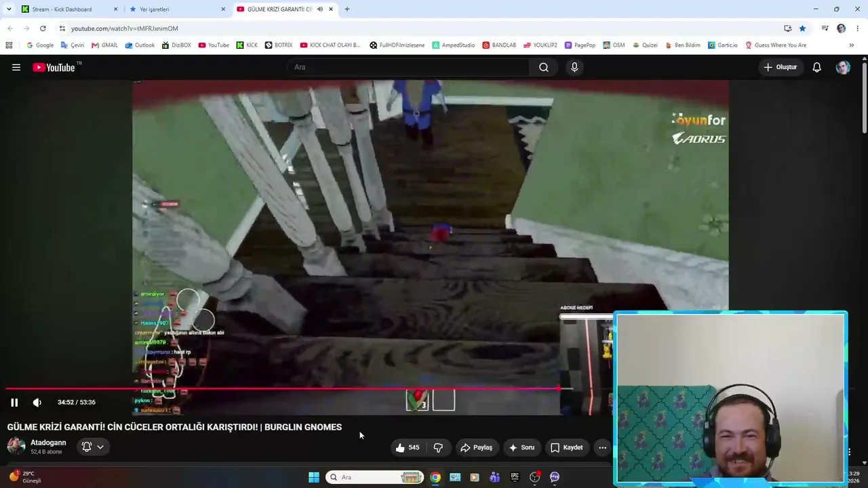The image size is (868, 488).
Task: Show more bookmarks with the overflow chevron
Action: click(x=852, y=45)
